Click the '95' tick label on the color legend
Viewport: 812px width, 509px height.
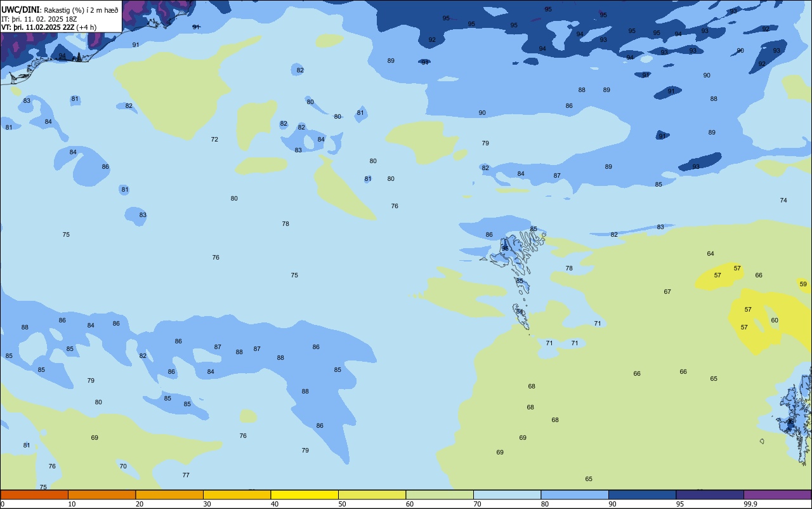[680, 504]
